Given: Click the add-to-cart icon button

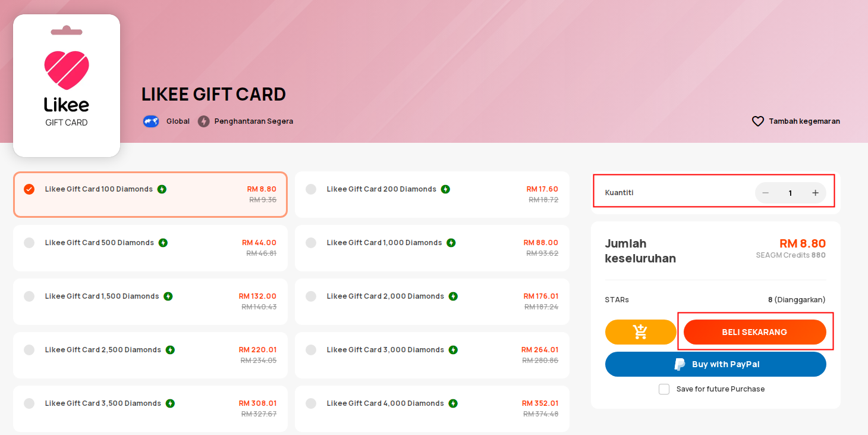Looking at the screenshot, I should 640,332.
